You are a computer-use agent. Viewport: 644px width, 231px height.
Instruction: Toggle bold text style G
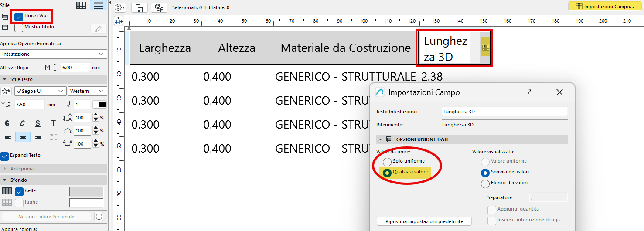[7, 123]
